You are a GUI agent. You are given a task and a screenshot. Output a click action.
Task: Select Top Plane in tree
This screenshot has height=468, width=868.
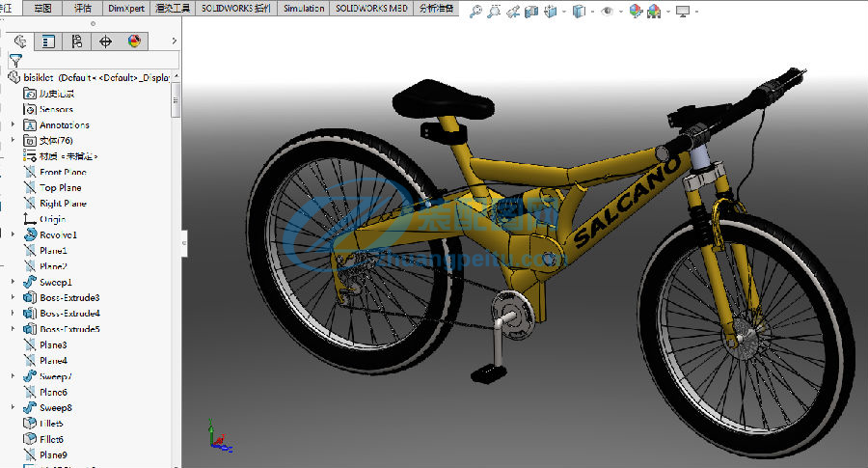point(53,188)
